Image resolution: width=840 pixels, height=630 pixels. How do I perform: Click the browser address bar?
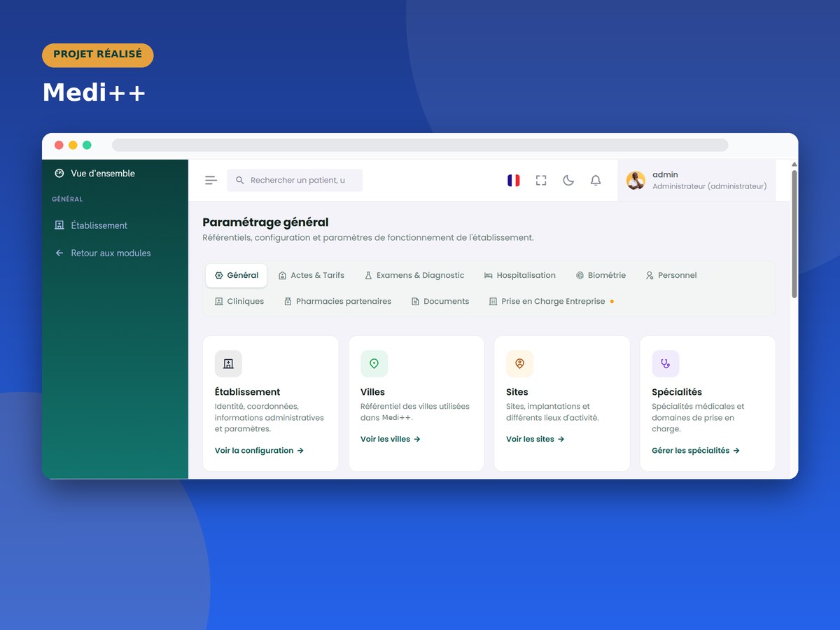pyautogui.click(x=420, y=145)
